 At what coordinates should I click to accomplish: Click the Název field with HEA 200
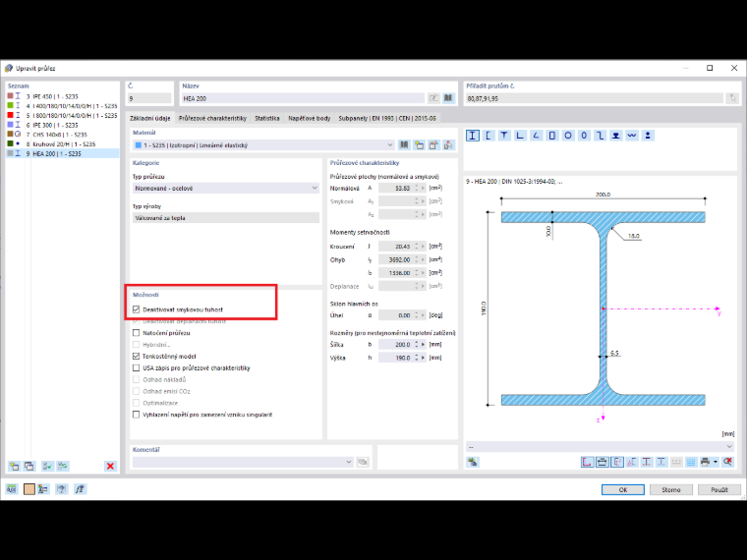click(303, 98)
